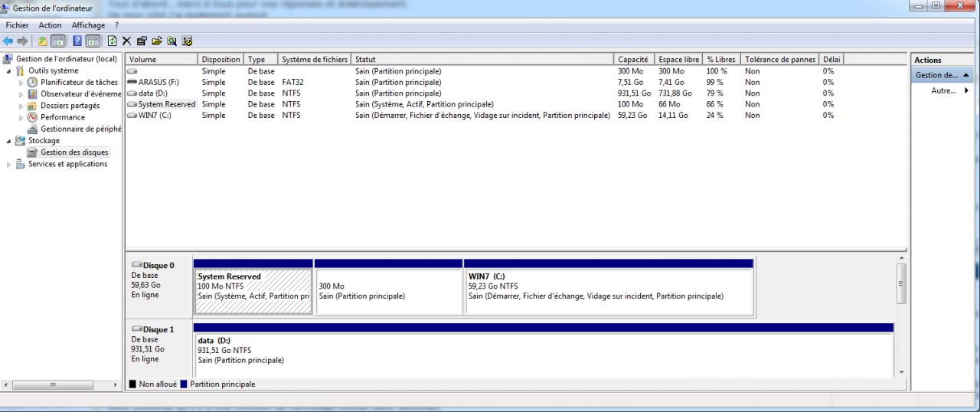980x412 pixels.
Task: Click the last toolbar disk settings icon
Action: 187,41
